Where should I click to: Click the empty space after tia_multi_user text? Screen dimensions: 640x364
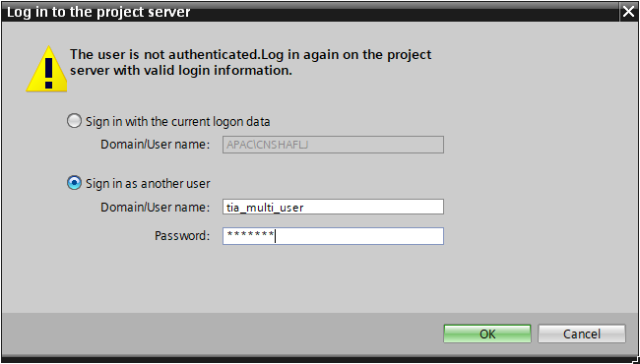tap(373, 207)
